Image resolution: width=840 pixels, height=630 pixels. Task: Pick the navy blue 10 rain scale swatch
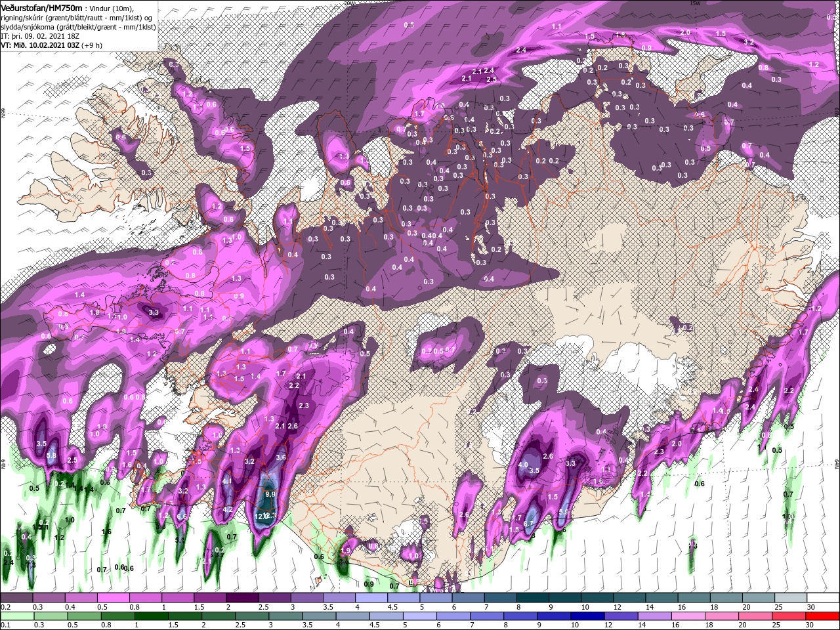tap(588, 616)
